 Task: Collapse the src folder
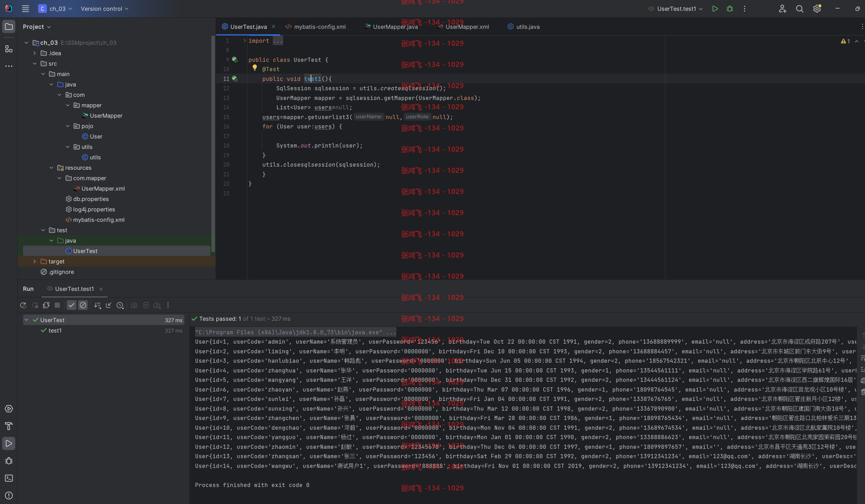[34, 64]
